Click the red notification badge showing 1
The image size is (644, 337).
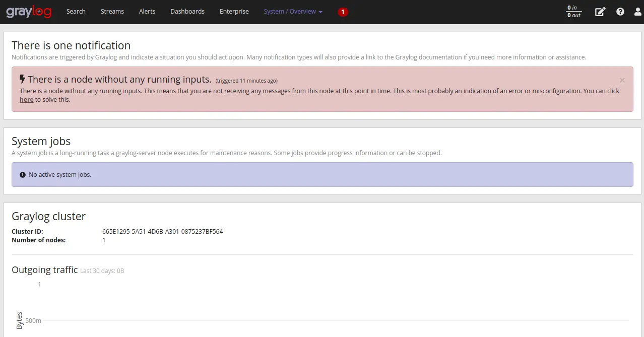click(343, 12)
